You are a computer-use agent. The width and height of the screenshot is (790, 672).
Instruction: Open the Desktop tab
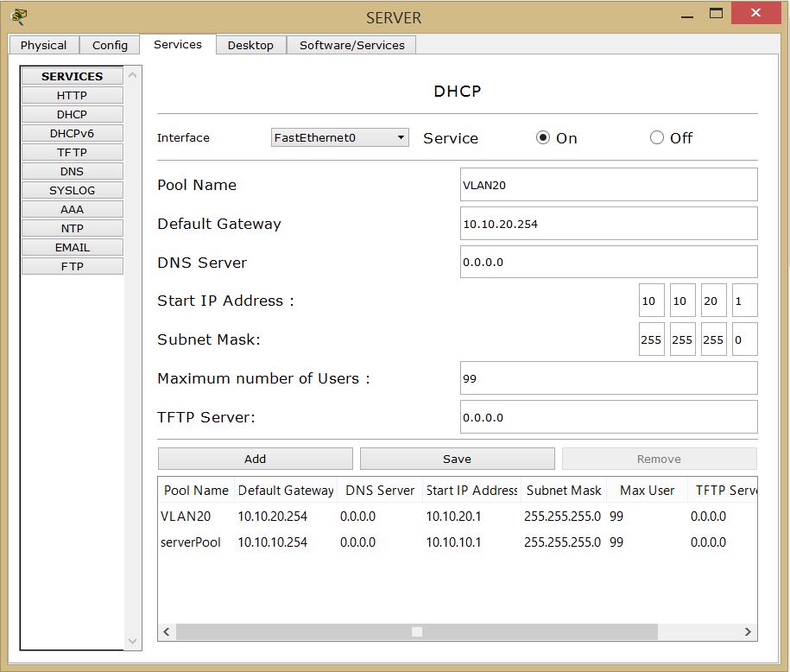[250, 45]
